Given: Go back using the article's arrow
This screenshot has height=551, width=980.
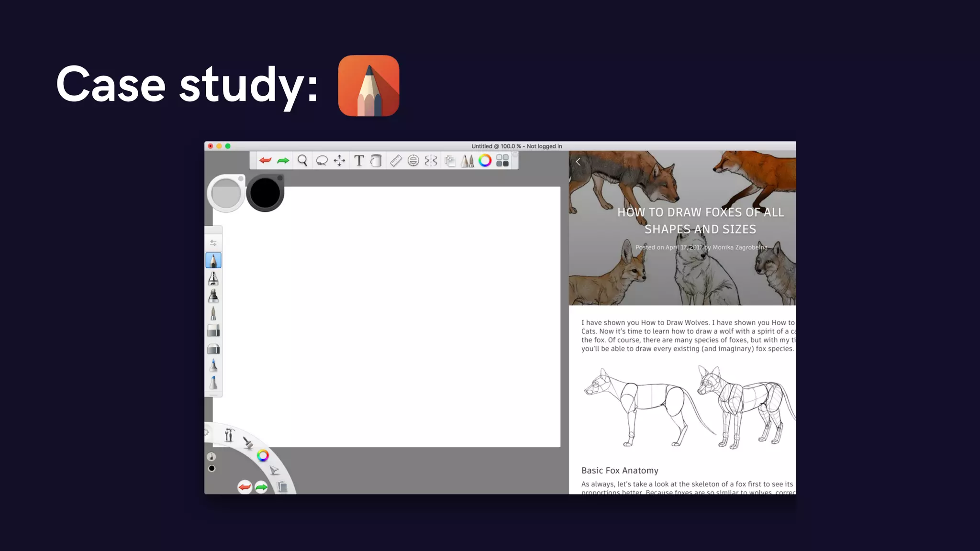Looking at the screenshot, I should 578,162.
